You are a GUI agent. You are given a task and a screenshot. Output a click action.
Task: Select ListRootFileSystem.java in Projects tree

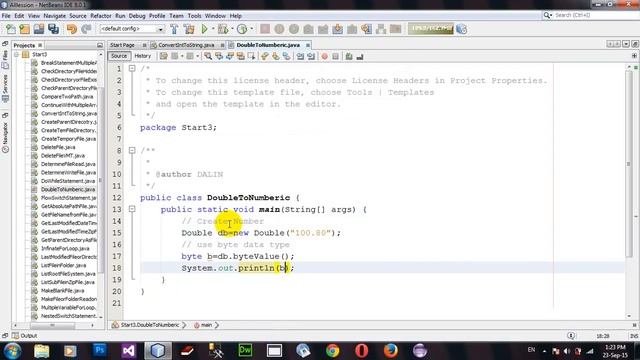(68, 273)
